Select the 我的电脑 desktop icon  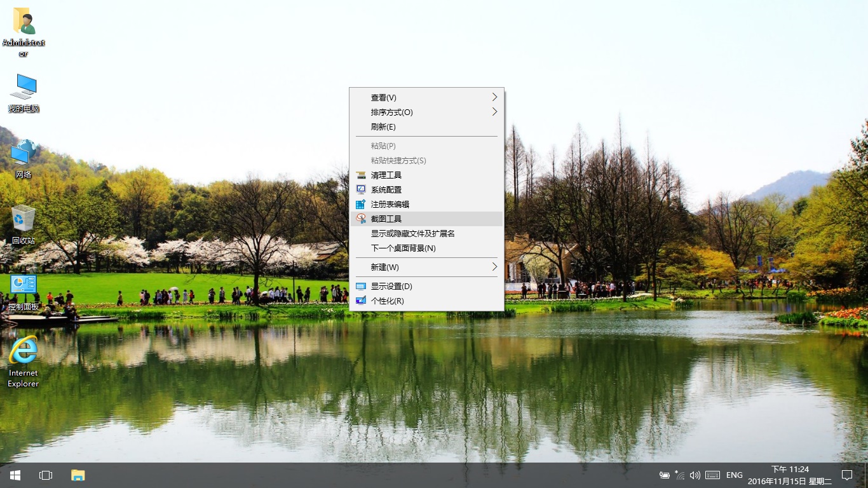coord(24,93)
